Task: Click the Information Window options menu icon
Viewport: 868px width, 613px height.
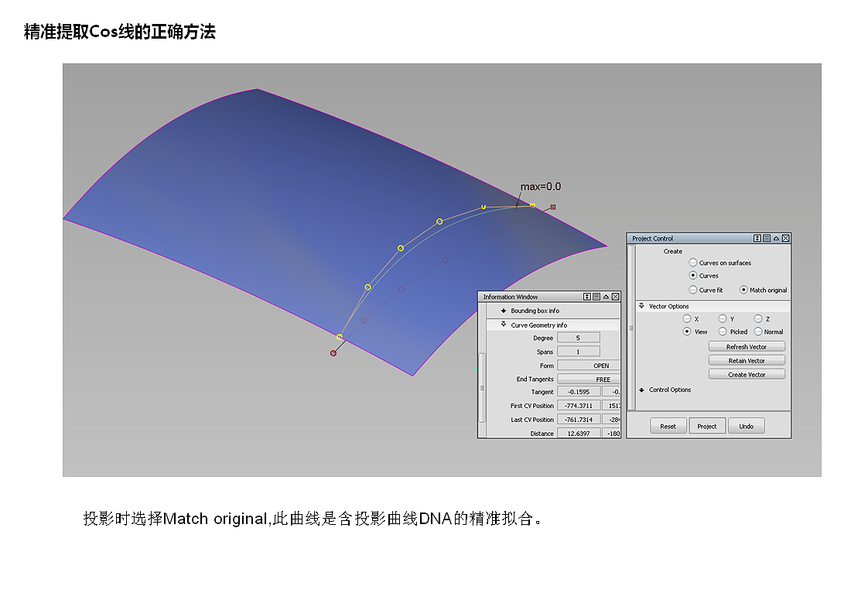Action: click(596, 297)
